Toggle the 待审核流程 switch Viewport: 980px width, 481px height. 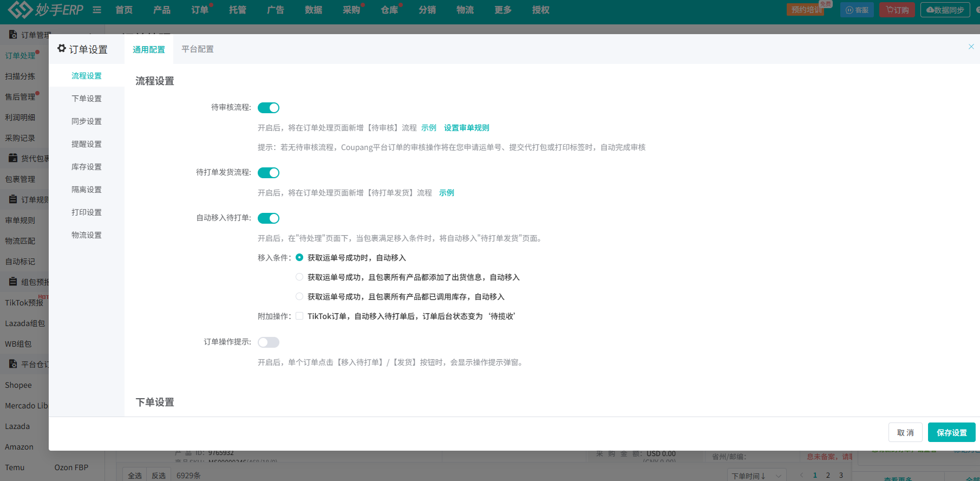[x=269, y=108]
